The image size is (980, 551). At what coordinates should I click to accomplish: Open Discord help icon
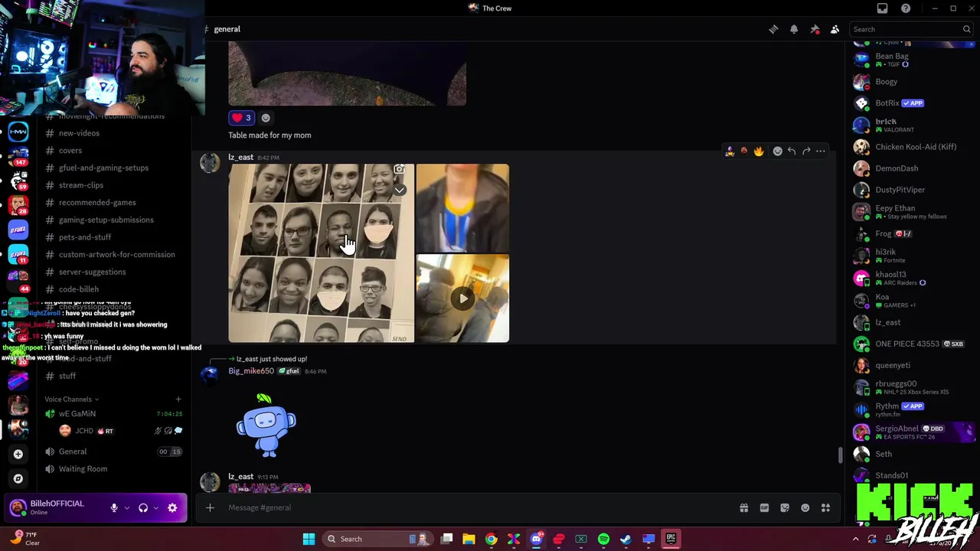click(906, 8)
